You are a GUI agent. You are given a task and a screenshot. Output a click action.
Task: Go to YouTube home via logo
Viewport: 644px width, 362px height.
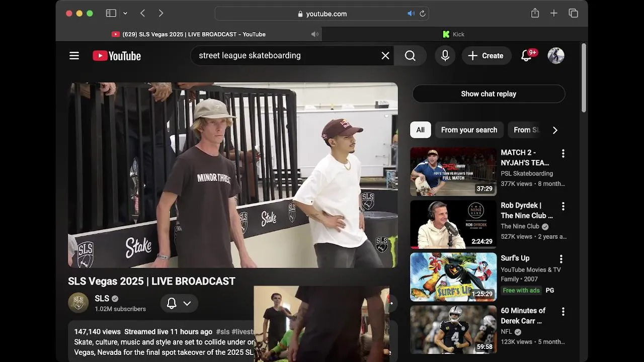pyautogui.click(x=117, y=56)
